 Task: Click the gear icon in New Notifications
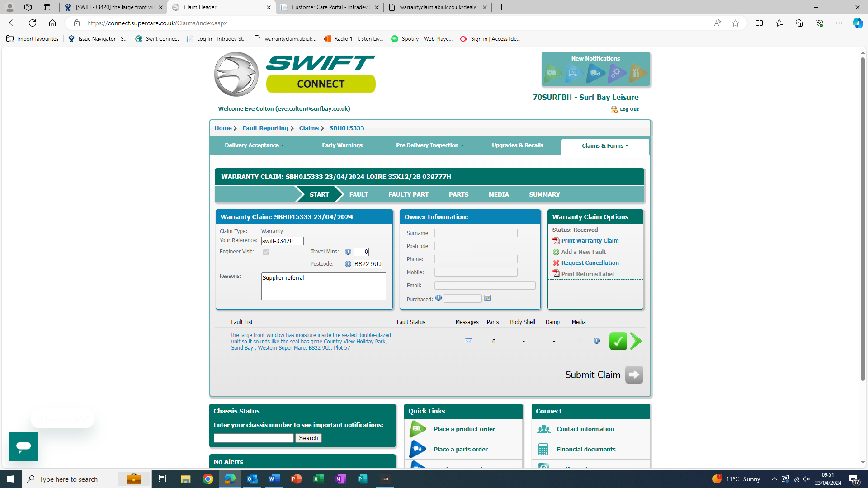click(616, 73)
